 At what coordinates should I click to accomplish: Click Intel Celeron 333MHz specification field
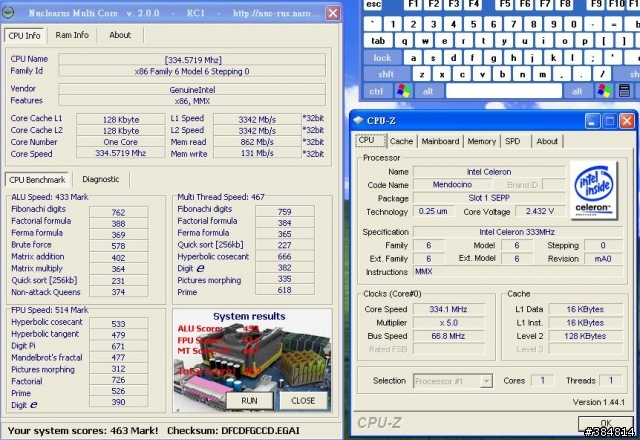tap(517, 232)
